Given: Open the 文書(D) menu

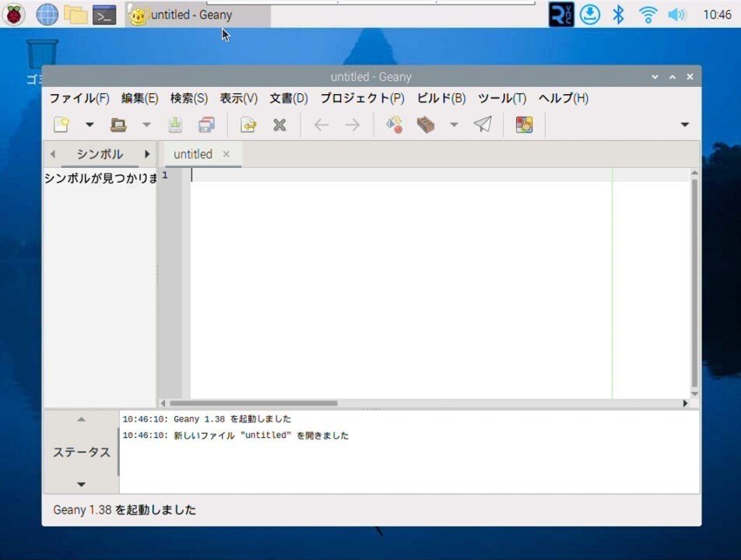Looking at the screenshot, I should tap(289, 98).
